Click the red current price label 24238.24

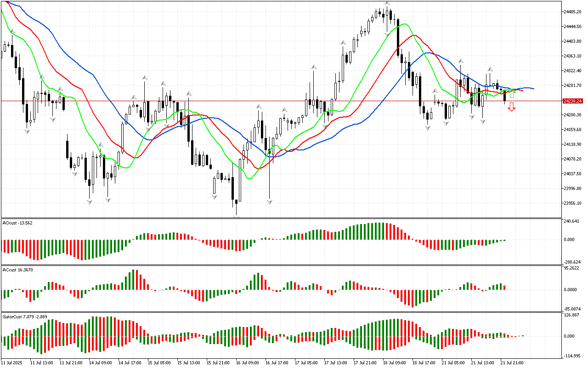[x=572, y=101]
